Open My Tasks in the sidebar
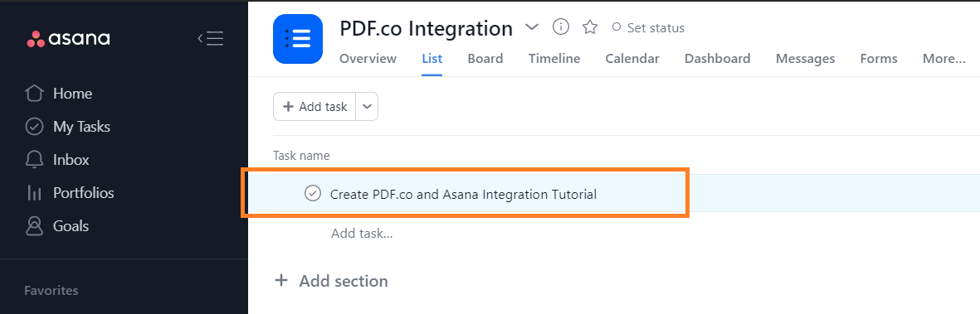This screenshot has width=980, height=314. 82,127
